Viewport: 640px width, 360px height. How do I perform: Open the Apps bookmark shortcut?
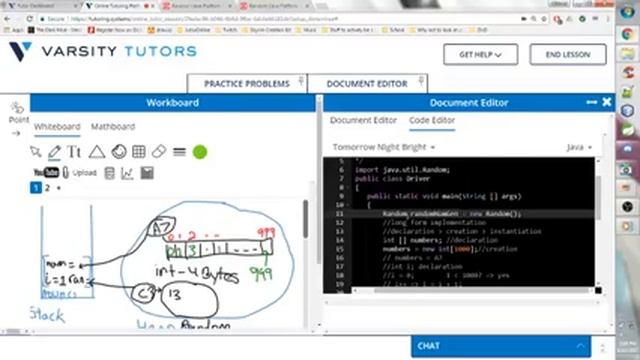click(13, 30)
